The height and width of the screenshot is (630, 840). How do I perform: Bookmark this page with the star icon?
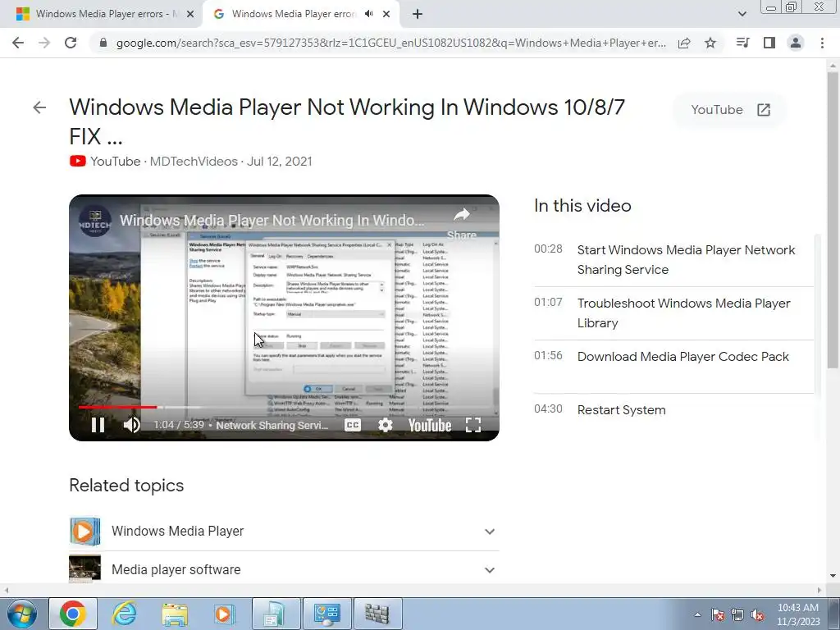(x=710, y=43)
